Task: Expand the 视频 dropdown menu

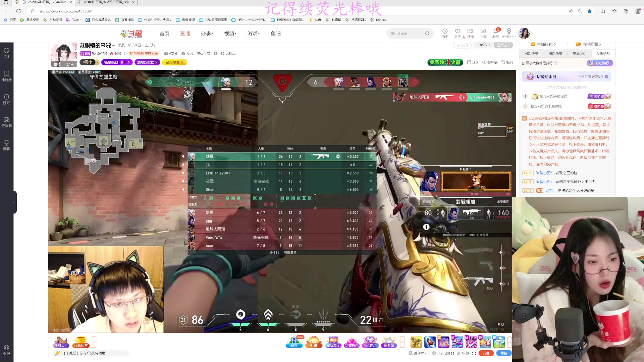Action: (x=230, y=34)
